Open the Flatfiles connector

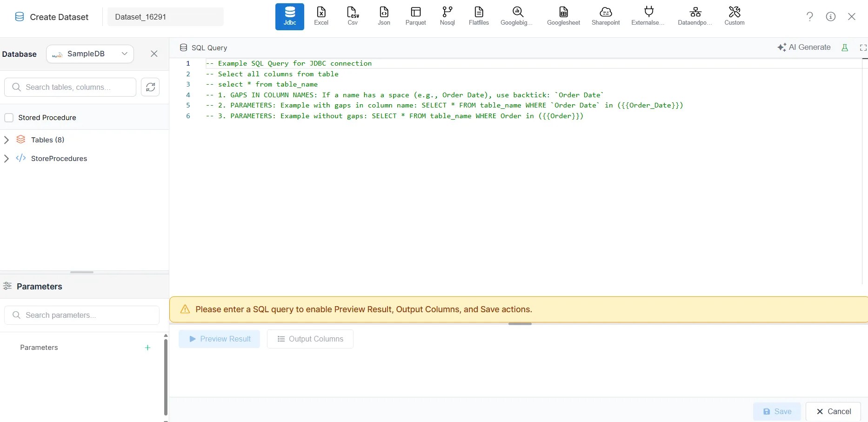[479, 16]
